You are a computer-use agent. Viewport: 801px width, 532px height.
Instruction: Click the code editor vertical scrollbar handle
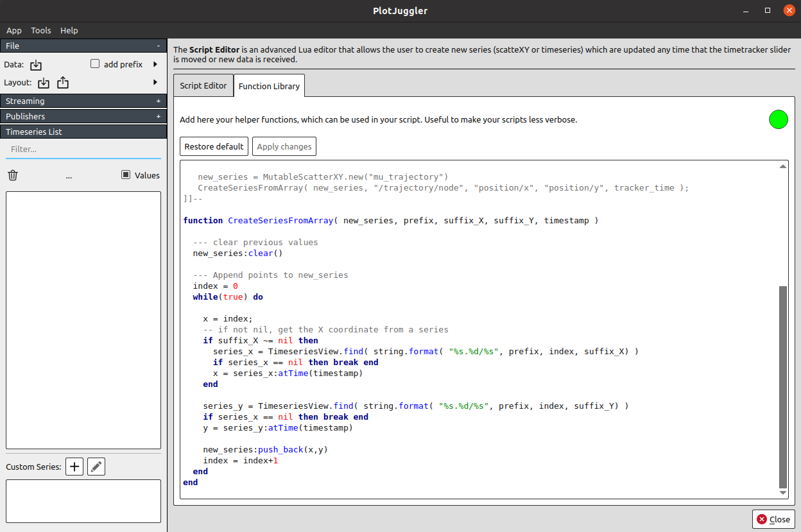pos(782,387)
